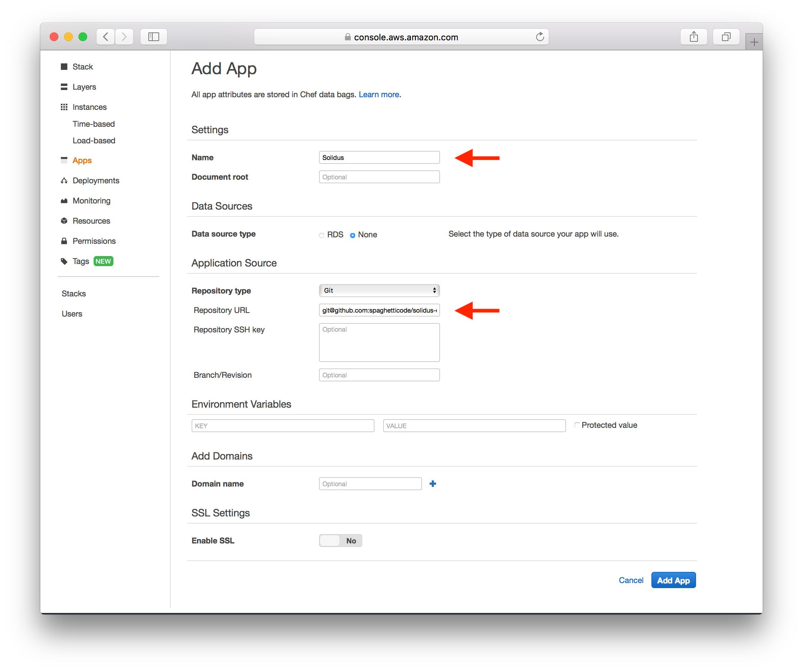Click the Cancel link
The height and width of the screenshot is (672, 803).
[x=631, y=580]
